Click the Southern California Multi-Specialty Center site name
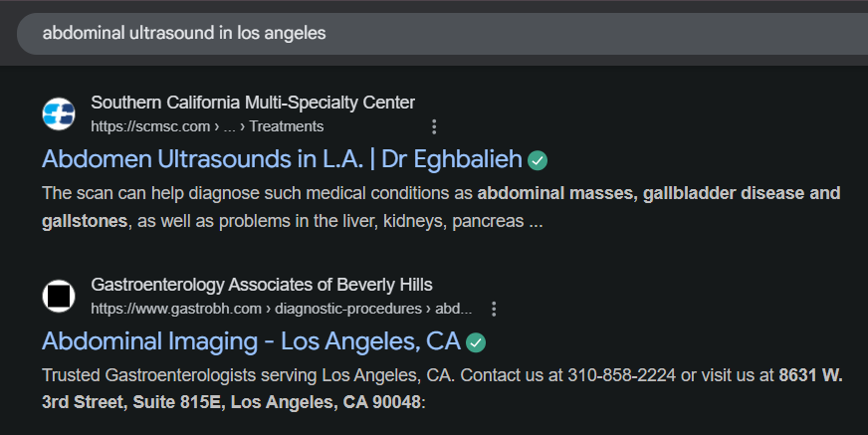 click(253, 103)
